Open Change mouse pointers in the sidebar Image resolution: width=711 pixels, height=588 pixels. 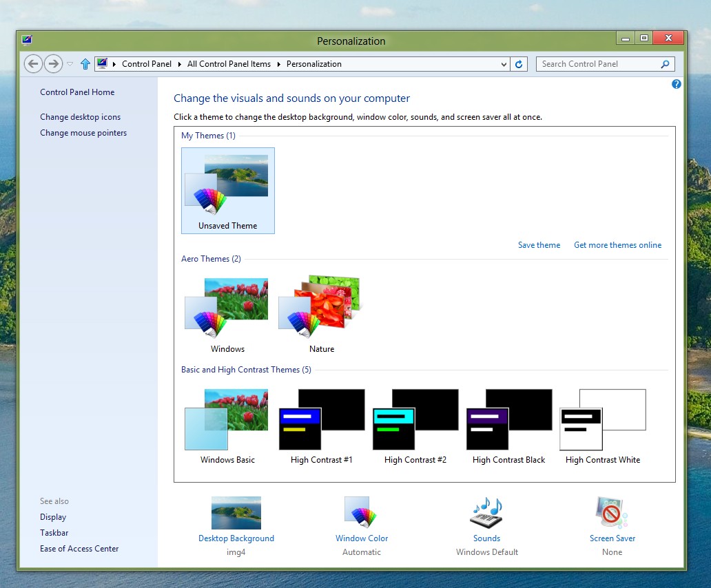83,133
